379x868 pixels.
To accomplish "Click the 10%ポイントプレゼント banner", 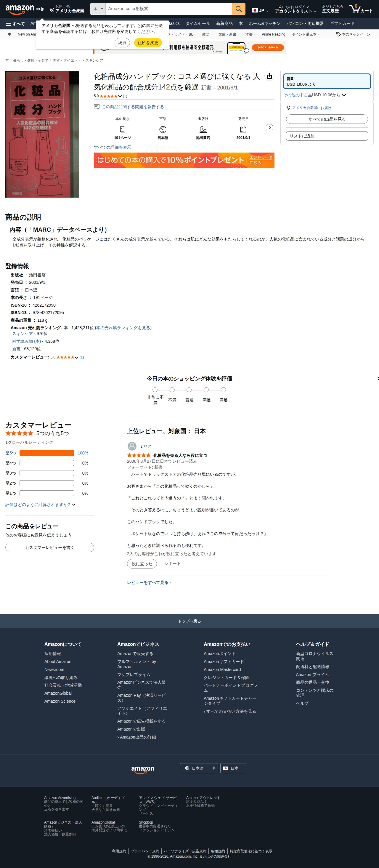I will [184, 160].
